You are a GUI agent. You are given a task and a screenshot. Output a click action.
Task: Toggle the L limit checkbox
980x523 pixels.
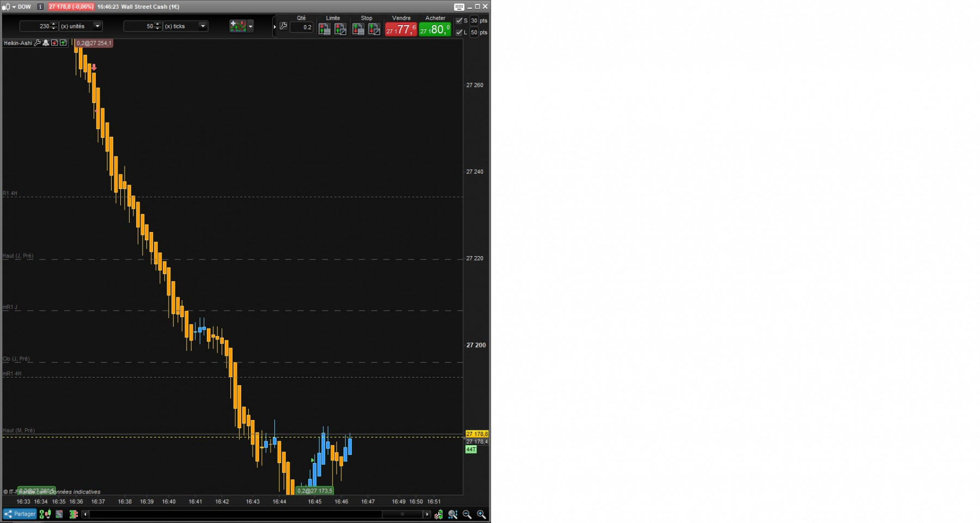click(x=459, y=32)
